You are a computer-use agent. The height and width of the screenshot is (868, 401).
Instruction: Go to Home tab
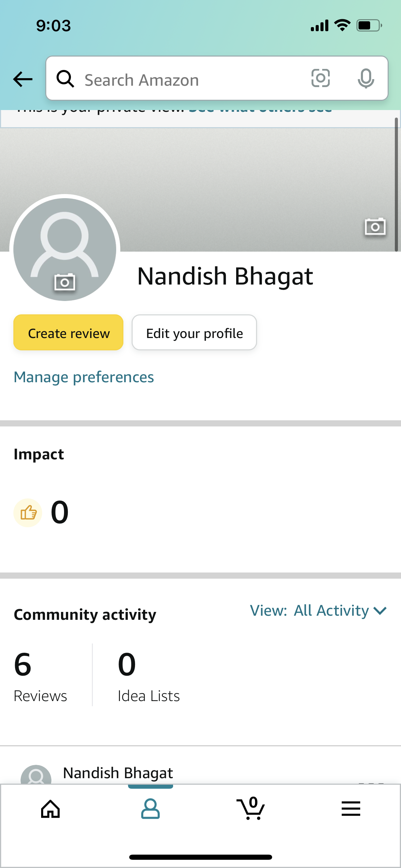click(x=50, y=809)
